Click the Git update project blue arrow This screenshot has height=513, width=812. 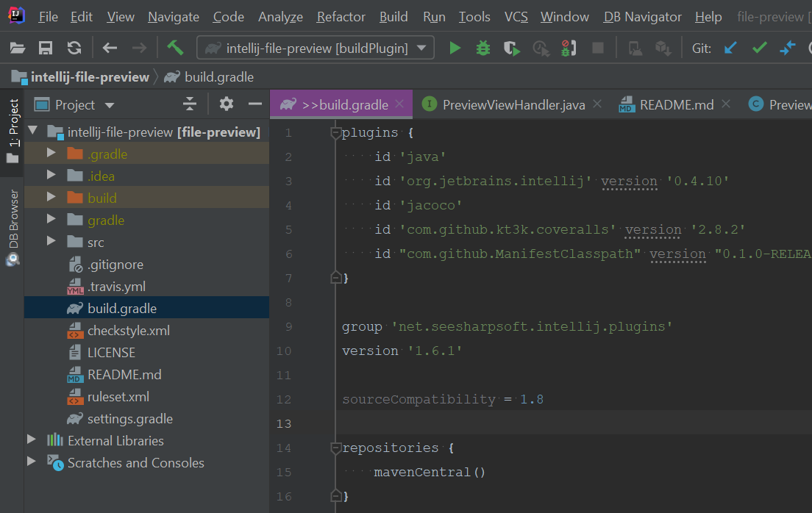pyautogui.click(x=730, y=49)
